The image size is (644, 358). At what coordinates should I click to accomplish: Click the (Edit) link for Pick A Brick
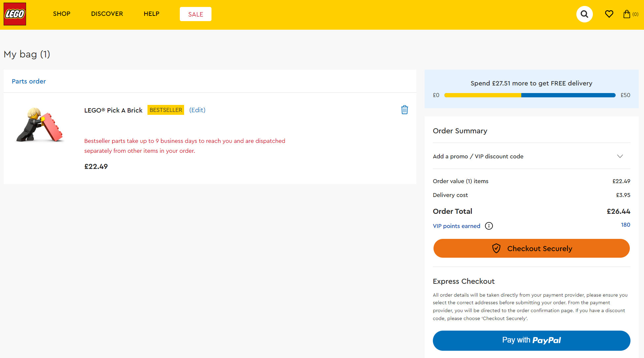(197, 110)
